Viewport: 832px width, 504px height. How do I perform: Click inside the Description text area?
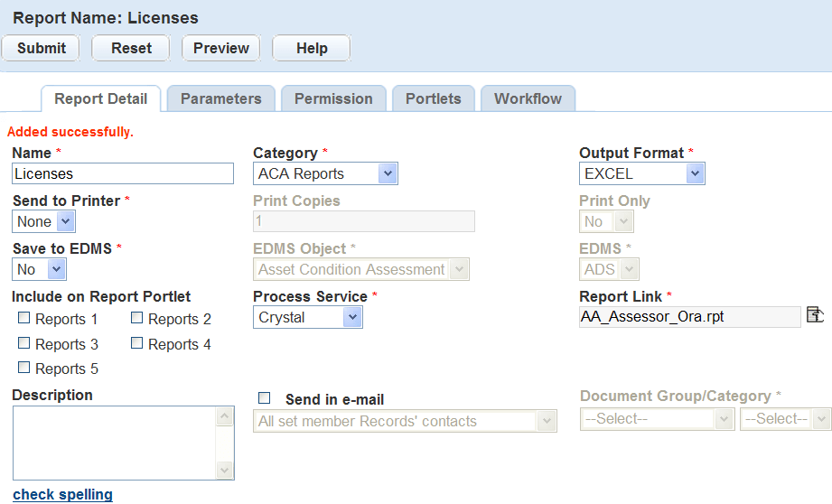tap(114, 443)
